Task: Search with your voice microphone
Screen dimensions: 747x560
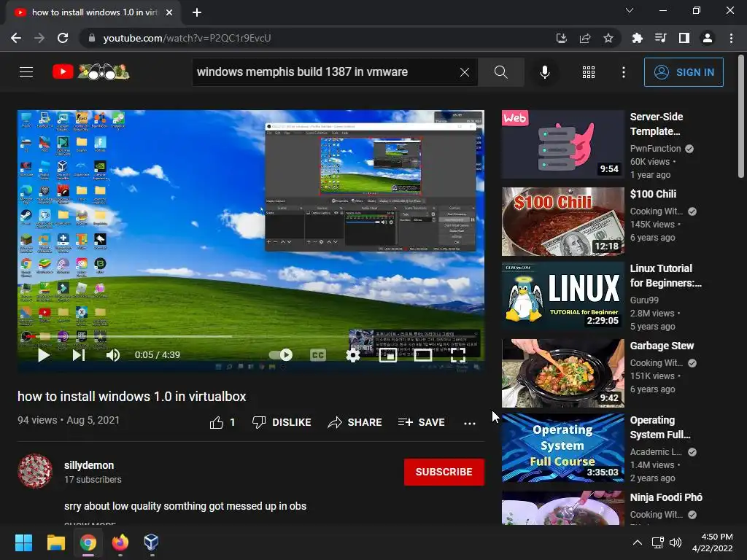Action: click(x=544, y=72)
